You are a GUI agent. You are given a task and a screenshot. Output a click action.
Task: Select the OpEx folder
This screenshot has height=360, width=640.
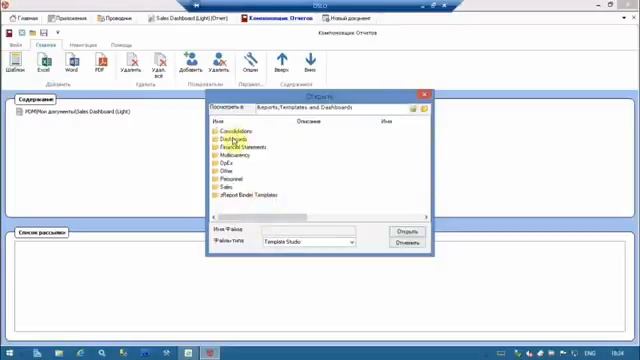tap(222, 163)
